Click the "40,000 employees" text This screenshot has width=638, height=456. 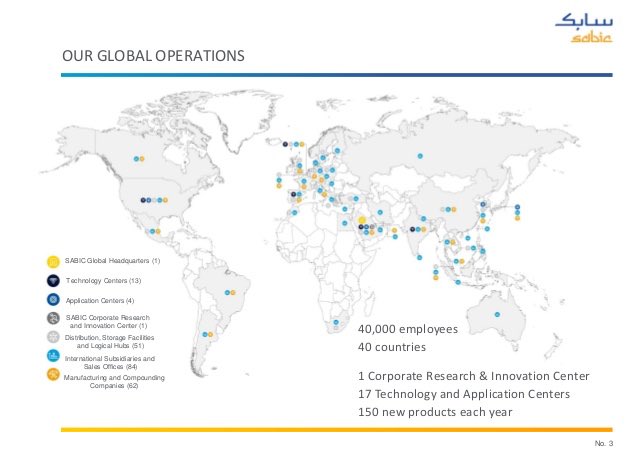pos(408,329)
